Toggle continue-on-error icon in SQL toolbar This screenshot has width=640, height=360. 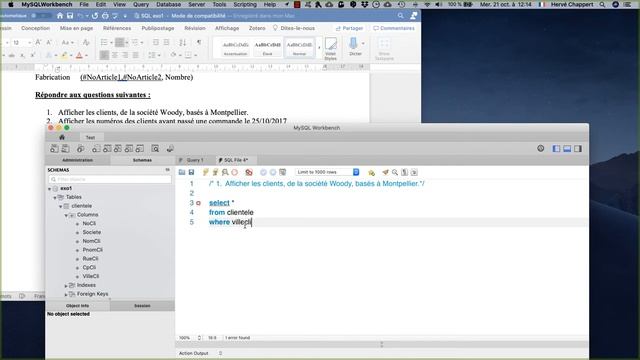[249, 172]
